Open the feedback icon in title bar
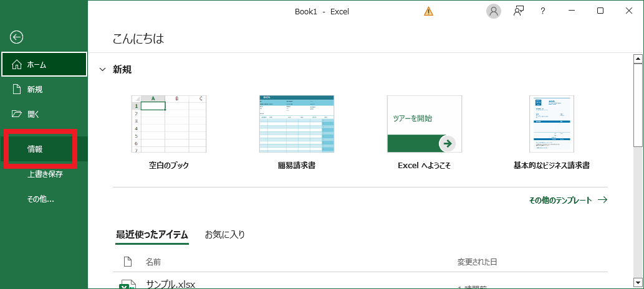 coord(519,11)
